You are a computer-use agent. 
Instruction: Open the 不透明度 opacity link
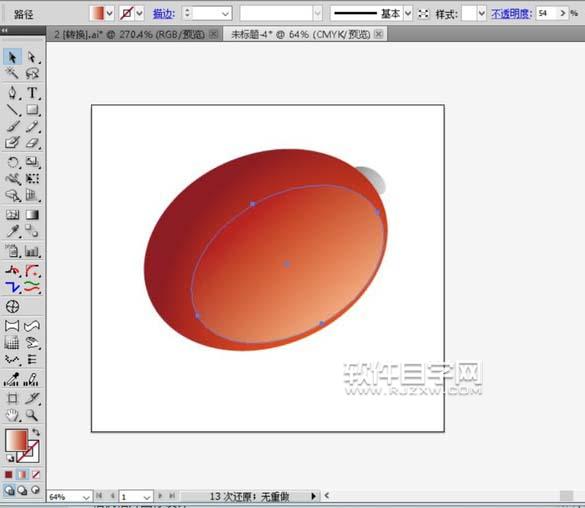coord(511,14)
